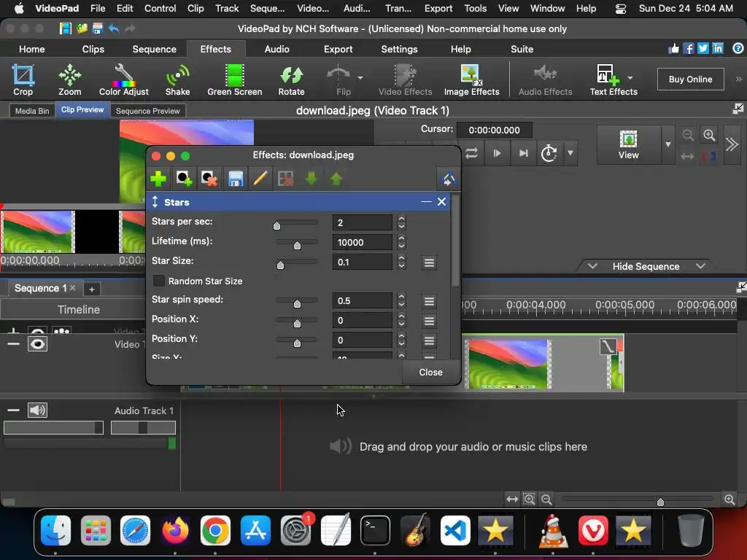The width and height of the screenshot is (747, 560).
Task: Collapse Audio Track 1 with minus button
Action: [13, 410]
